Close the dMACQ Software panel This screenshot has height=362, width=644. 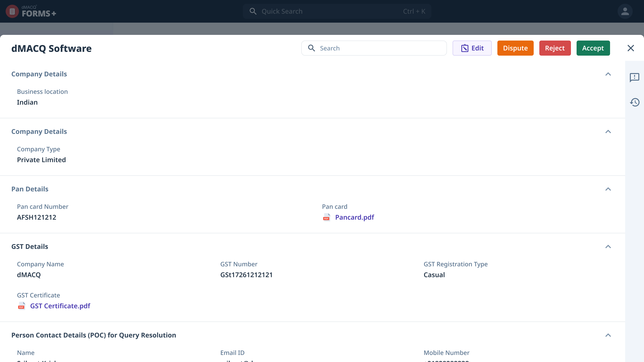coord(631,48)
